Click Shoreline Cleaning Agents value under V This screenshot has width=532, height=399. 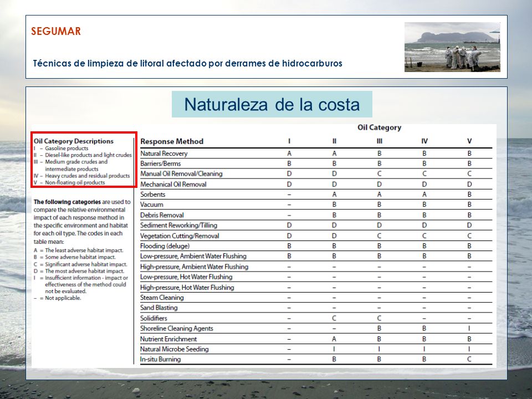pos(469,329)
